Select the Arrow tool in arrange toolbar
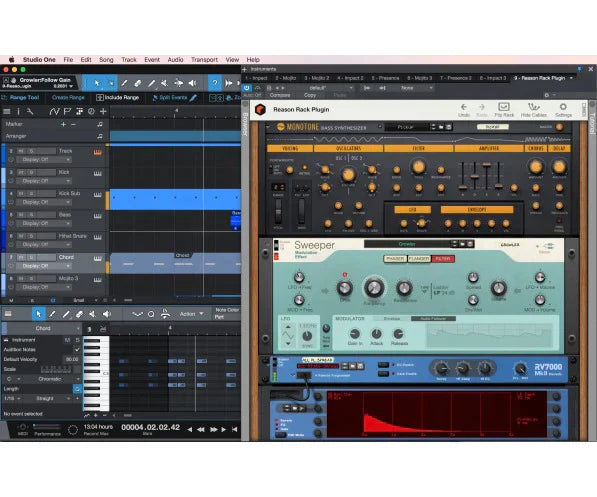This screenshot has height=497, width=597. (x=97, y=83)
